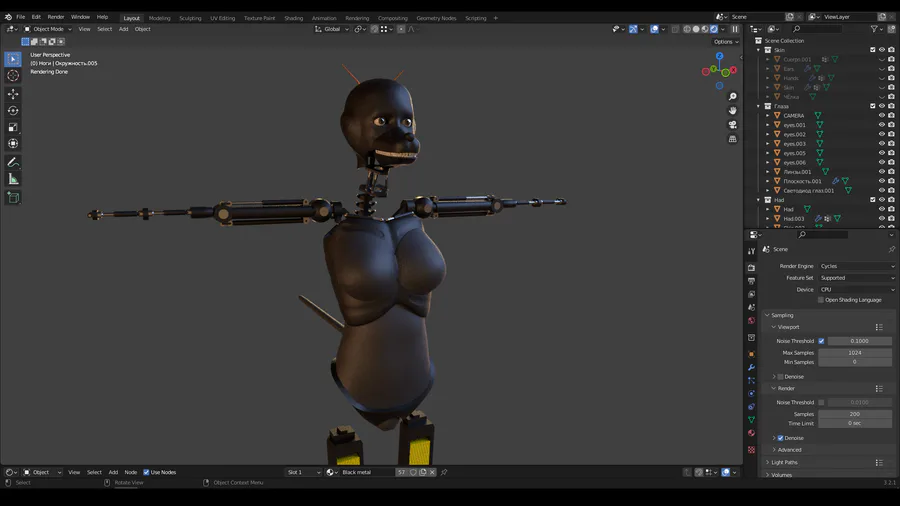
Task: Choose the Add Cube tool
Action: (x=13, y=198)
